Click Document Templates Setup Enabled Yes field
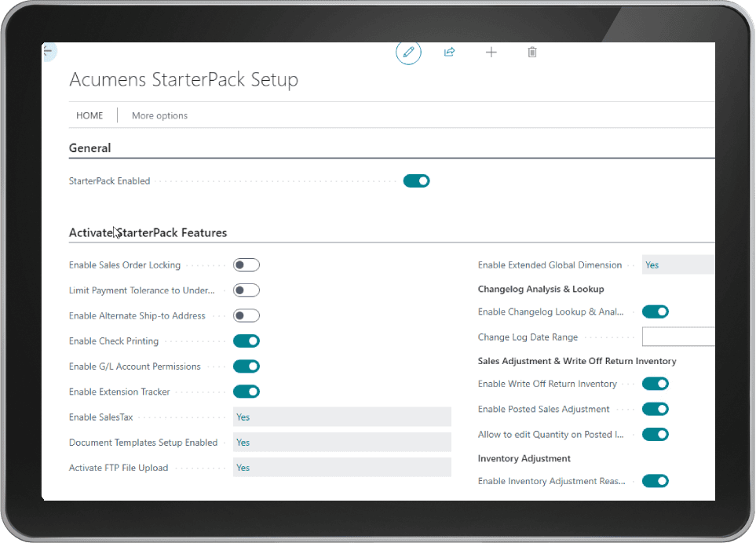 pyautogui.click(x=342, y=443)
